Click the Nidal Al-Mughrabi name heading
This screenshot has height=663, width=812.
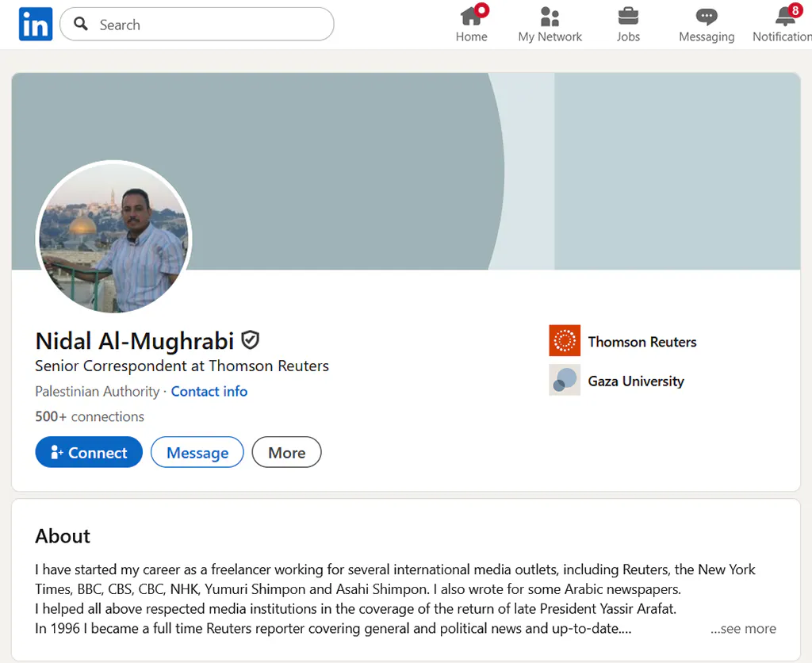(x=135, y=341)
